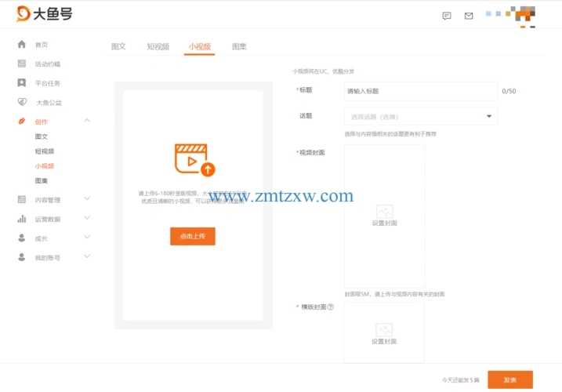
Task: Open 短视频 under 创作 in sidebar
Action: click(x=45, y=151)
